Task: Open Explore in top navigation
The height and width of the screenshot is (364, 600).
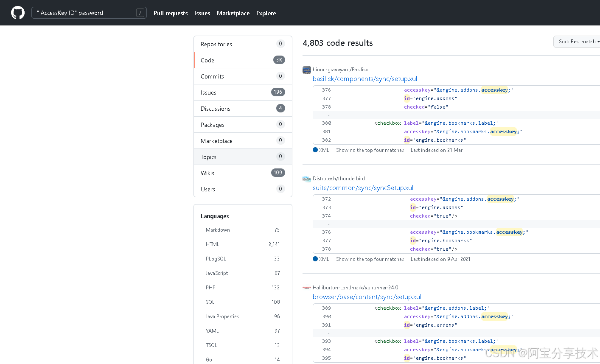Action: 266,13
